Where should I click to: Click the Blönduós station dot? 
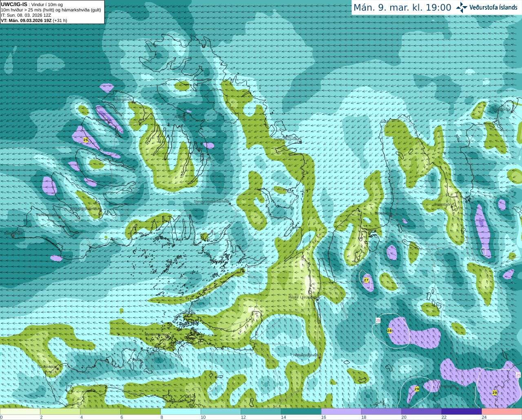pos(391,215)
